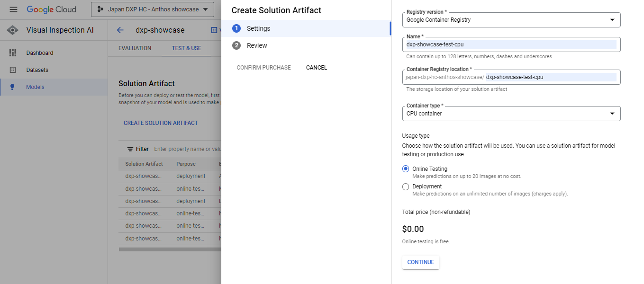Go back using the arrow beside dxp-showcase
The image size is (644, 284).
(x=120, y=30)
